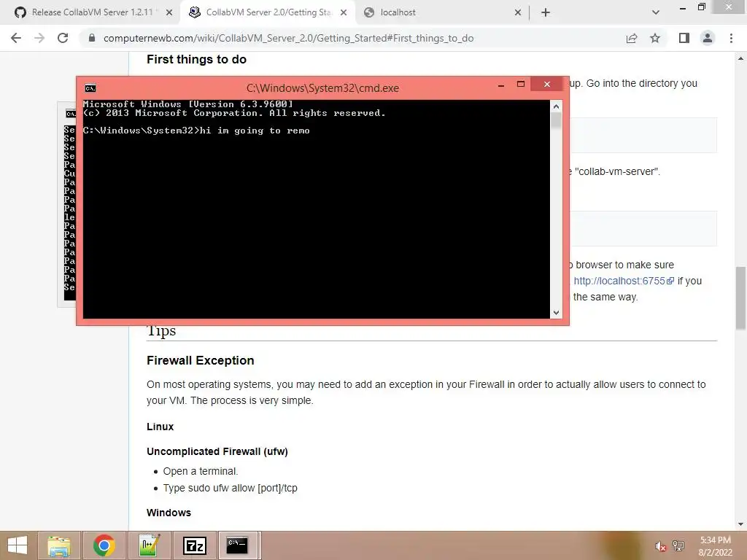Close the CollabVM Server 2.0 tab

344,12
